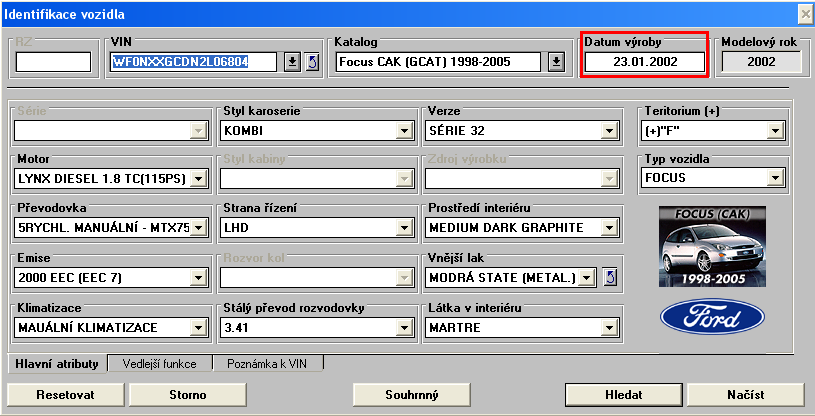Image resolution: width=815 pixels, height=416 pixels.
Task: Open the Poznámka k VIN tab
Action: pyautogui.click(x=267, y=364)
